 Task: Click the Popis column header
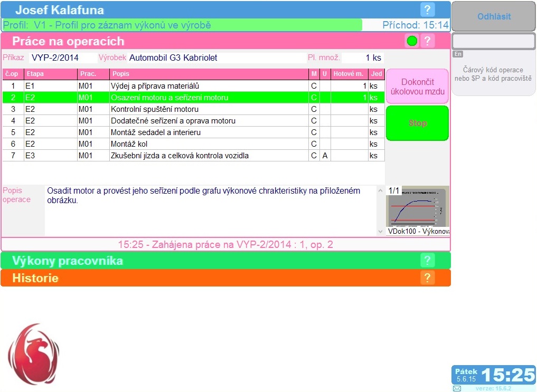(x=209, y=74)
